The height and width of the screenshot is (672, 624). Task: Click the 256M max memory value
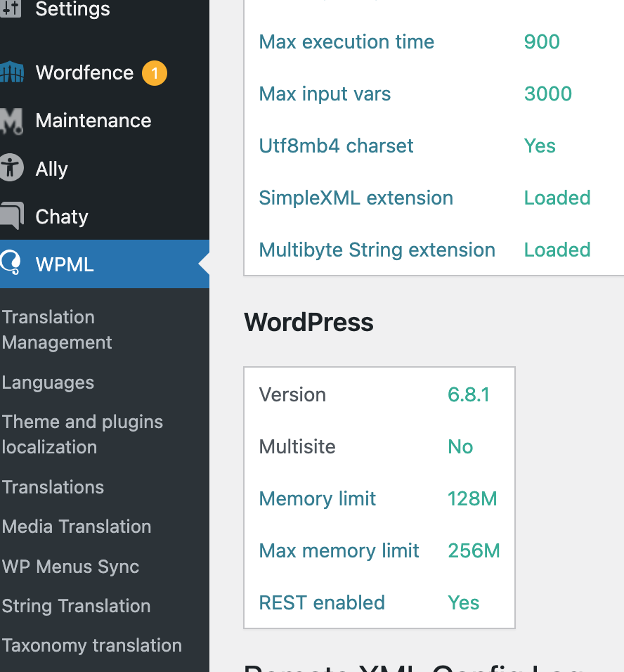coord(474,550)
